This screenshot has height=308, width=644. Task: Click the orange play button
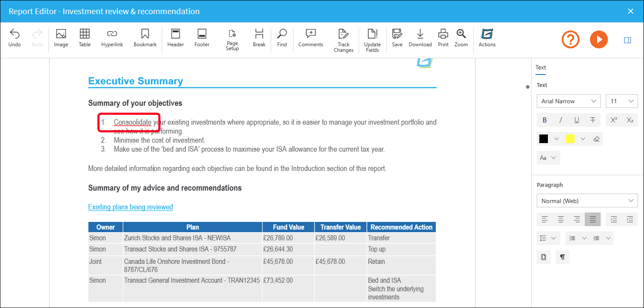(x=599, y=40)
